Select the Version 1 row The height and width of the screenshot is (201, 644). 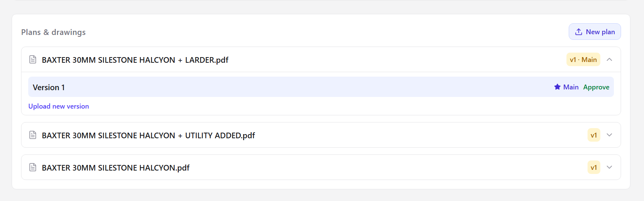[x=321, y=87]
